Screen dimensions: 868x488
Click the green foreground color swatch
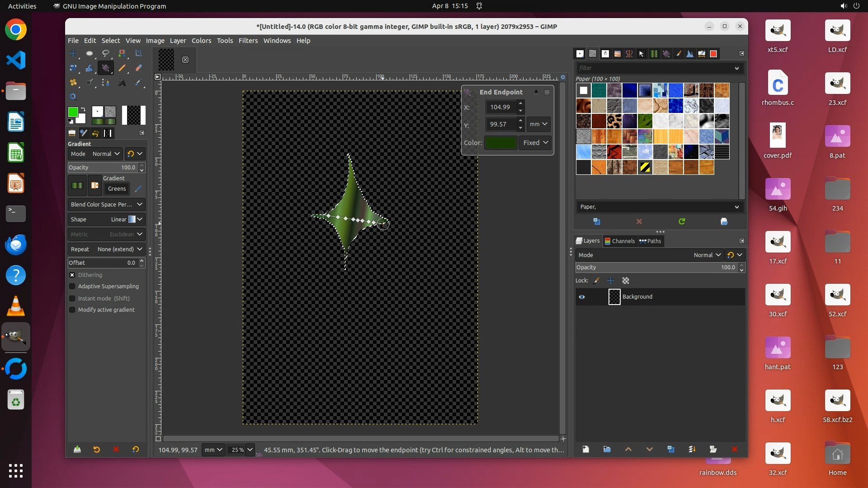click(73, 112)
